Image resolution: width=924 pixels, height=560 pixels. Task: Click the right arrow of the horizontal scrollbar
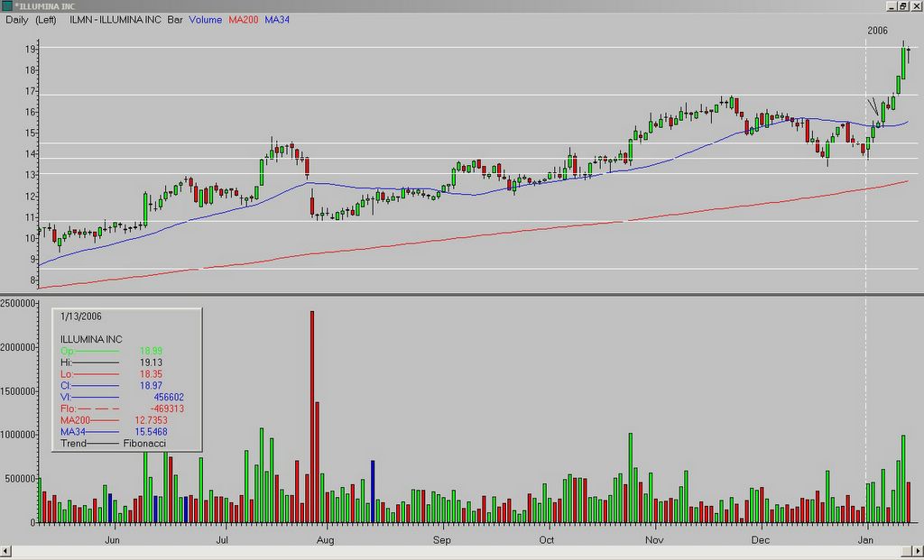(x=918, y=550)
